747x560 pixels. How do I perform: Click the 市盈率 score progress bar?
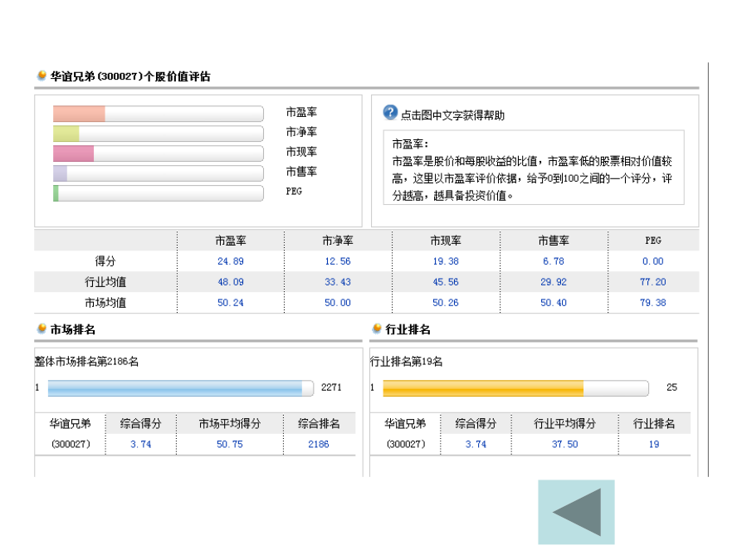coord(159,114)
